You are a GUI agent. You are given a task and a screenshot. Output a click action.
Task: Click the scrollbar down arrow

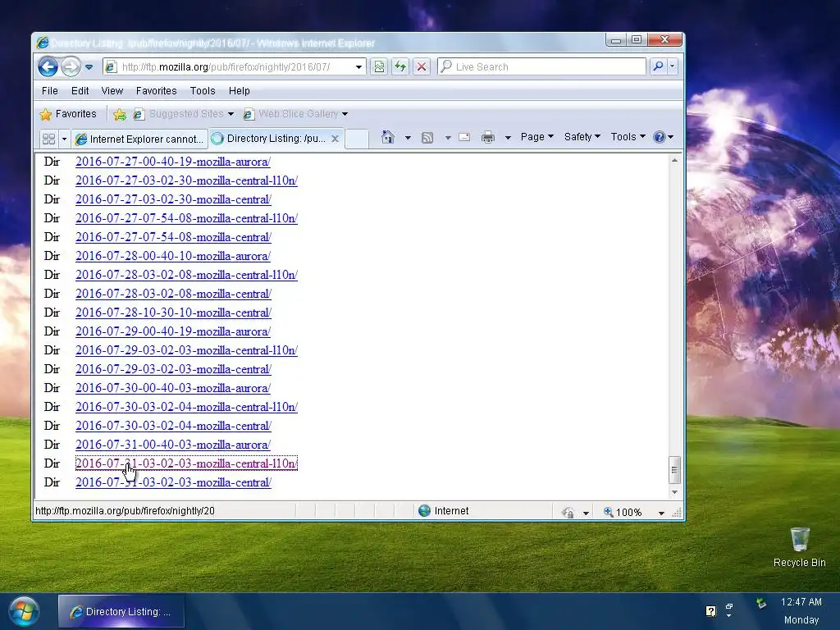tap(674, 492)
